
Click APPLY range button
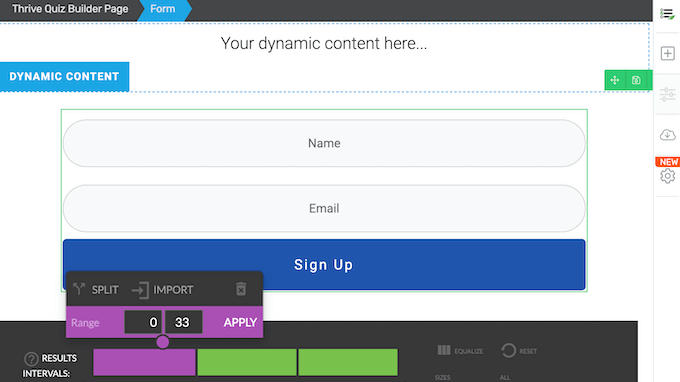(240, 323)
